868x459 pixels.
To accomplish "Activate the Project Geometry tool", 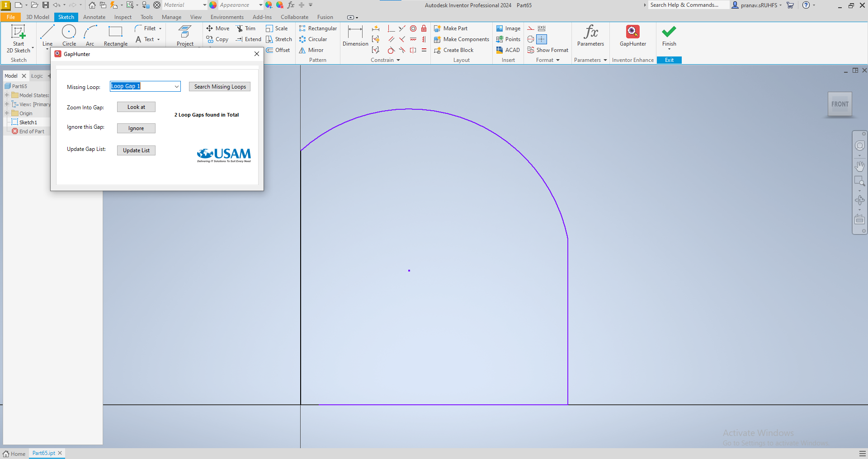I will tap(185, 34).
